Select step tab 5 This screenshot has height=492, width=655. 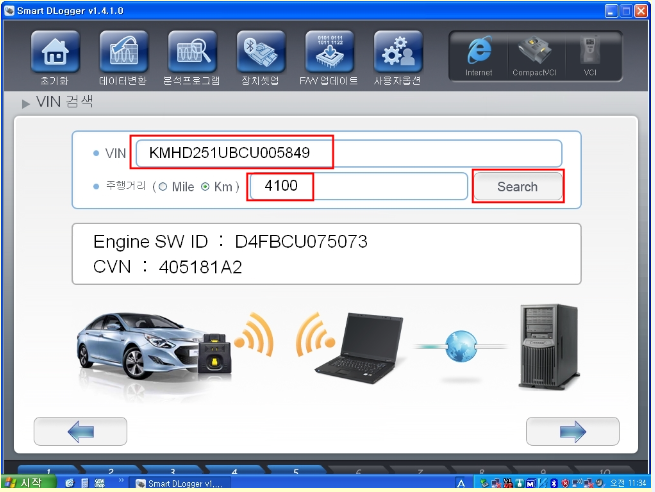tap(296, 470)
